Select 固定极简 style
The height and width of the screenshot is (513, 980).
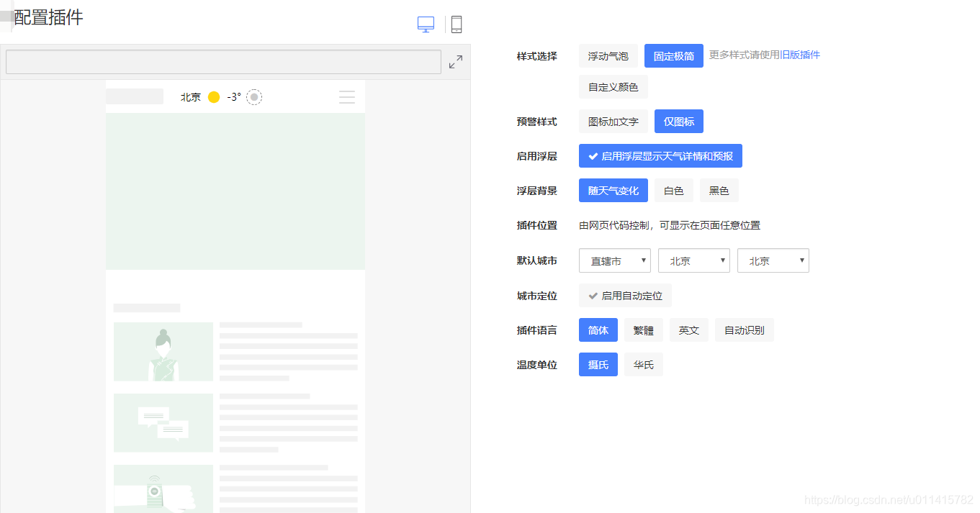[x=674, y=56]
